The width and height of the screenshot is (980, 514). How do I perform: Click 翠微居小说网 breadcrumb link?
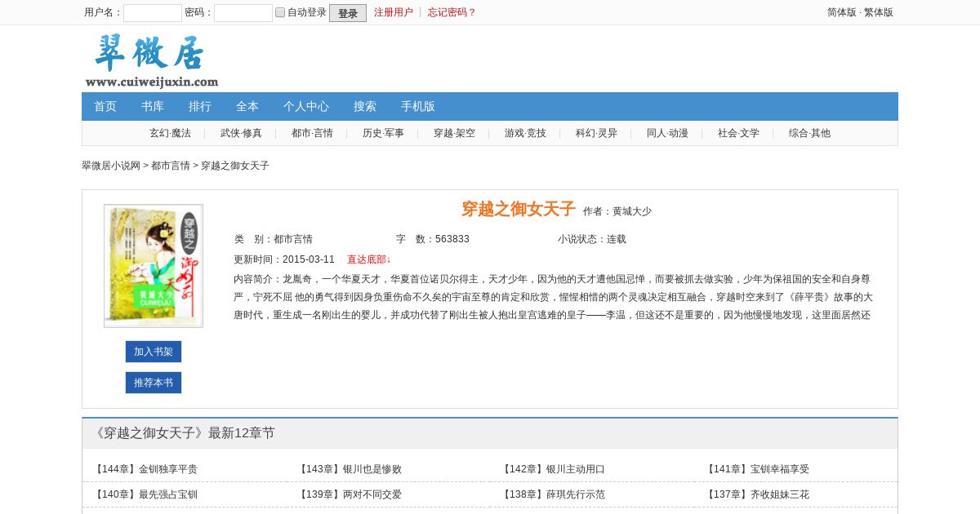click(x=111, y=166)
